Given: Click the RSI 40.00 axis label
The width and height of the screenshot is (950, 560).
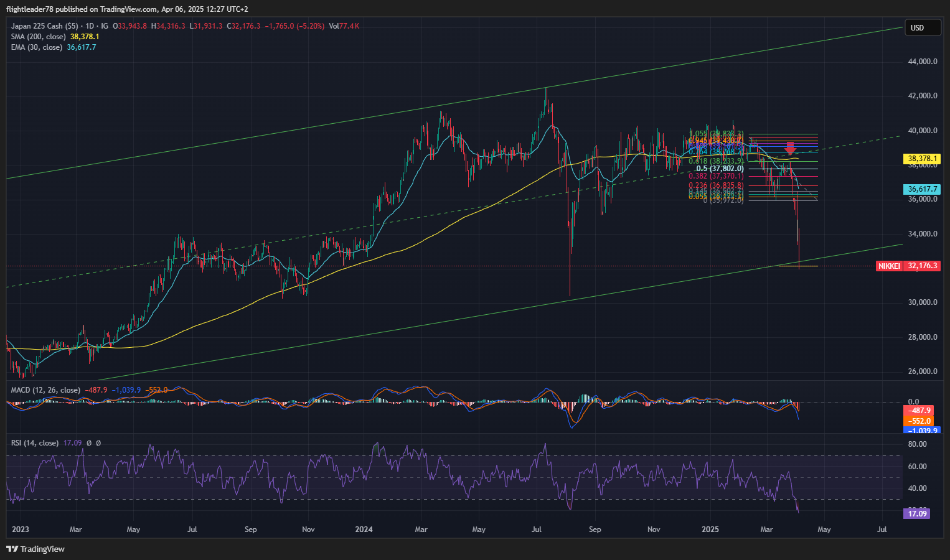Looking at the screenshot, I should tap(917, 488).
